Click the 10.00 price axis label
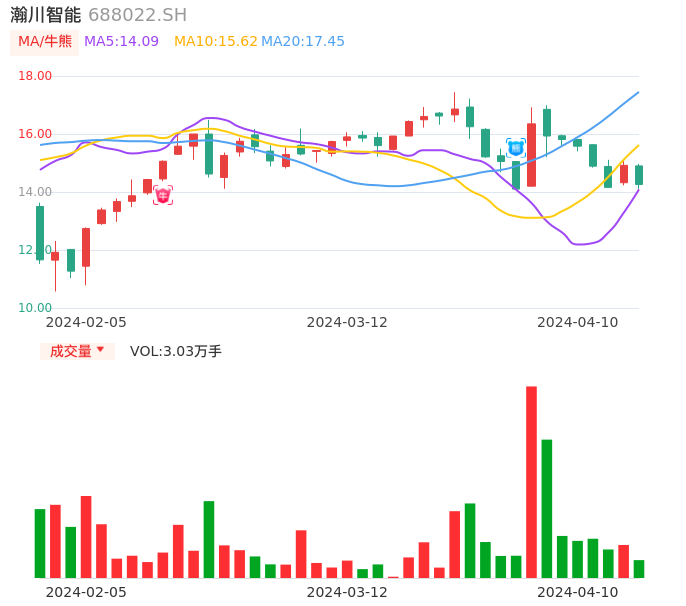The width and height of the screenshot is (686, 606). [x=36, y=308]
